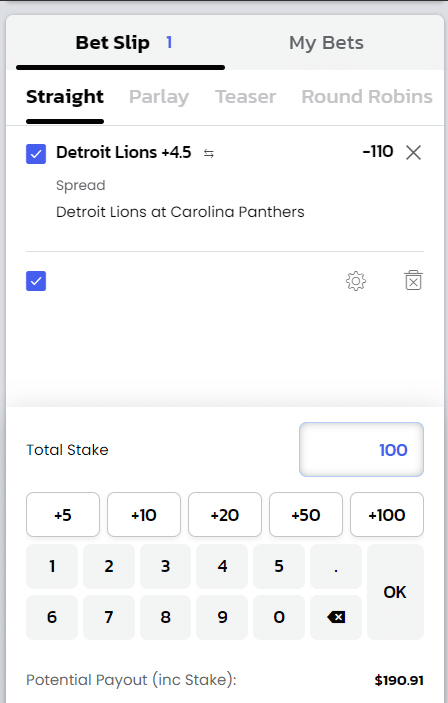The width and height of the screenshot is (448, 703).
Task: Tap the number 7 key
Action: [109, 617]
